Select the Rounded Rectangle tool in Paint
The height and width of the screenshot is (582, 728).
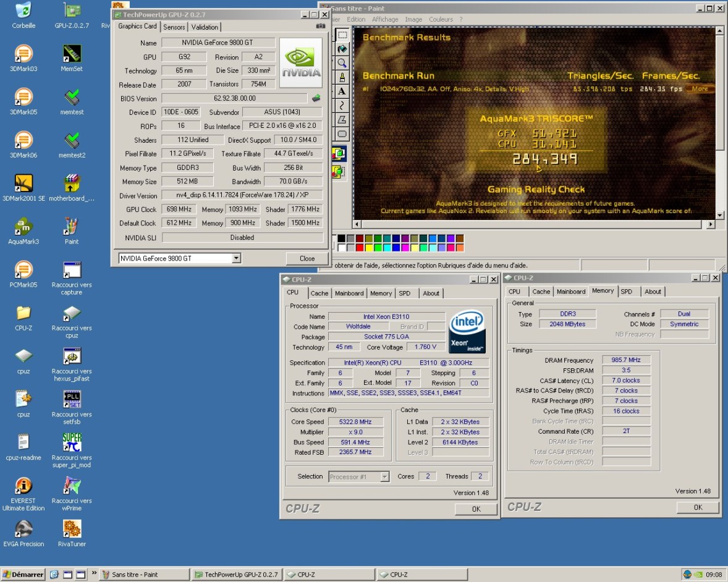342,134
